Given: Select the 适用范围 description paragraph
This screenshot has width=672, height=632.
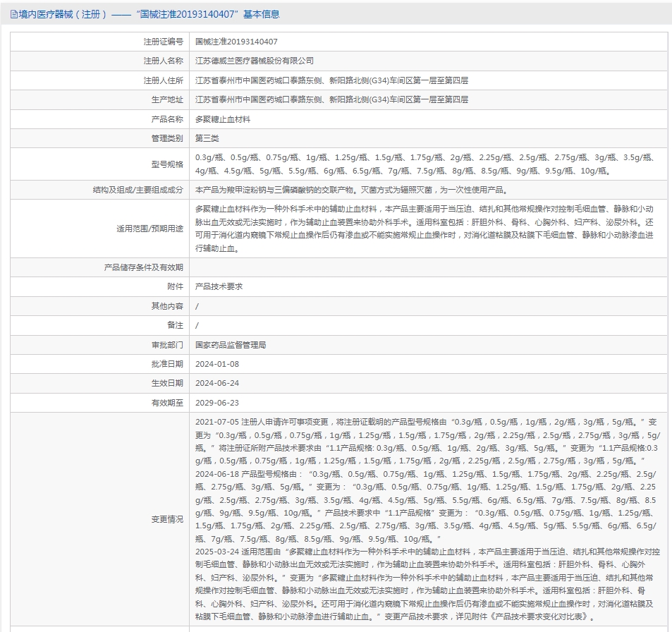Looking at the screenshot, I should (x=424, y=229).
